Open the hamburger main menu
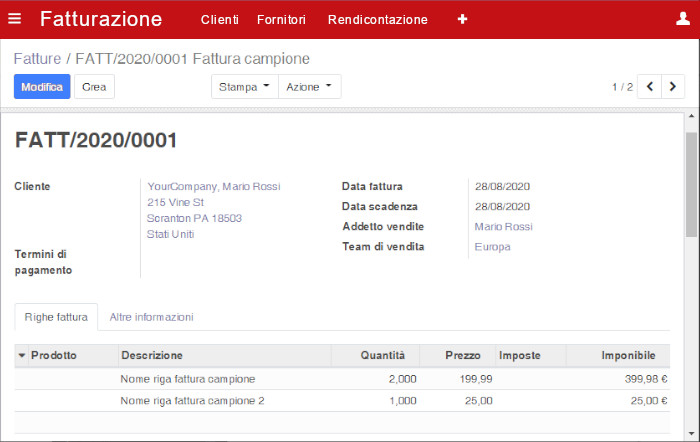Viewport: 700px width, 442px height. point(15,19)
